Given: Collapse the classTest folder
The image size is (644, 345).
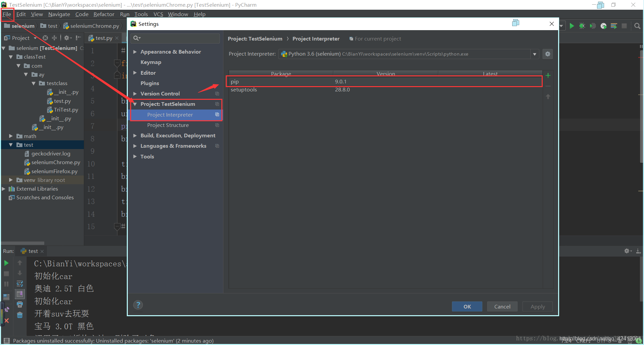Looking at the screenshot, I should (x=11, y=57).
